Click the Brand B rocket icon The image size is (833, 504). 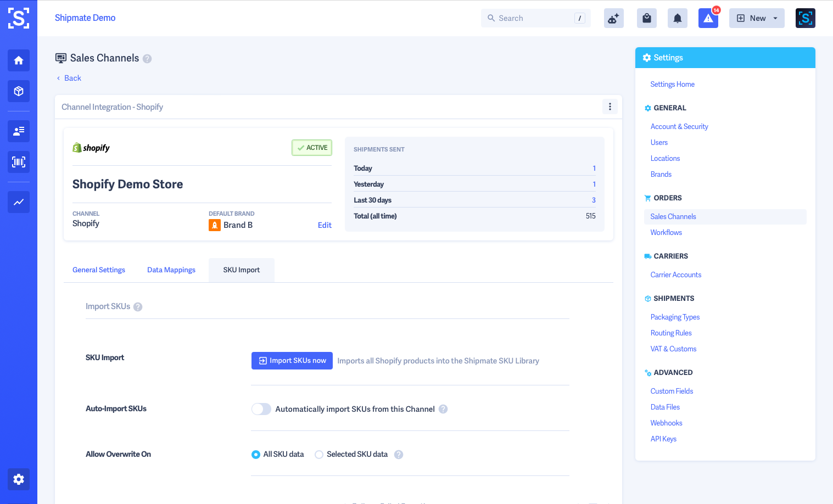pyautogui.click(x=215, y=225)
